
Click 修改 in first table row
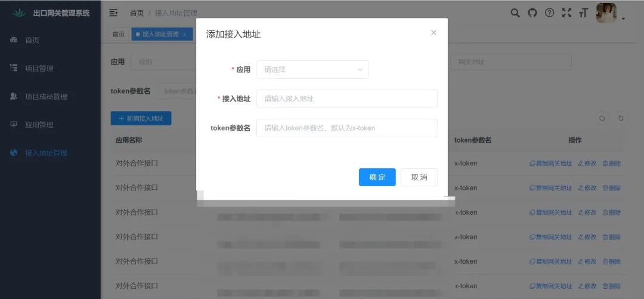click(587, 164)
